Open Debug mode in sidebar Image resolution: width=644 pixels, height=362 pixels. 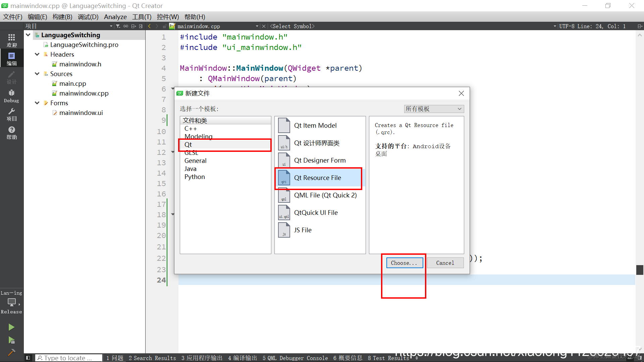click(12, 96)
